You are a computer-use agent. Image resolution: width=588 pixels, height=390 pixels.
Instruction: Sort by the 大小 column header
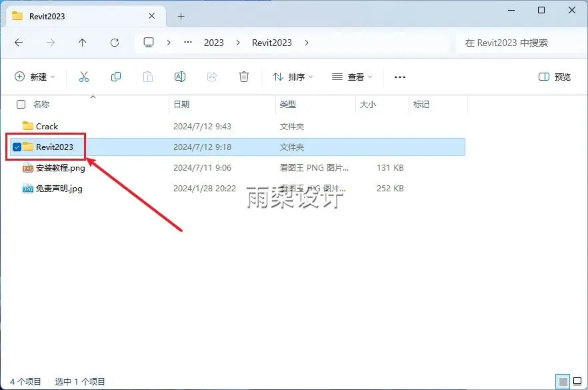(368, 104)
